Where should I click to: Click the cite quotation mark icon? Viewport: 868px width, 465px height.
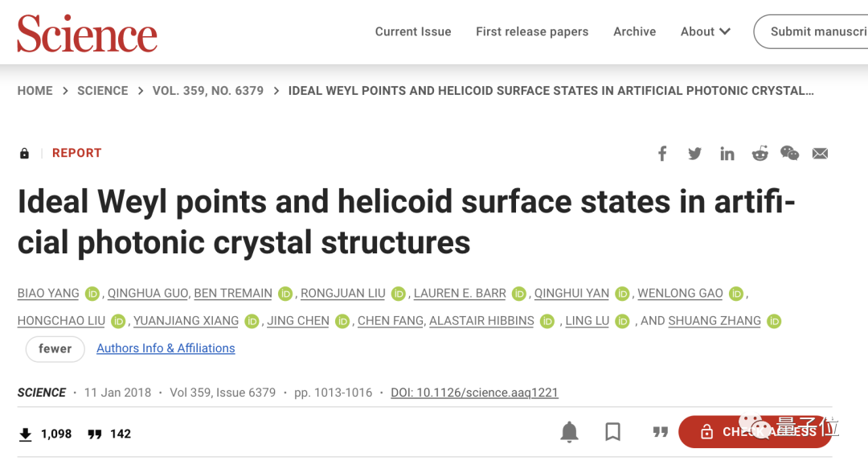point(661,433)
